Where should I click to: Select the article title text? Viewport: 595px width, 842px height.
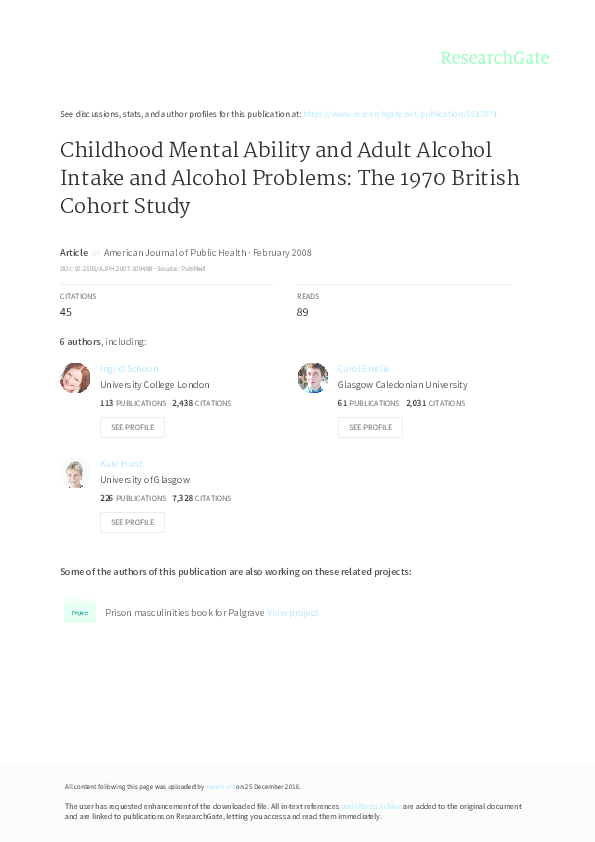[290, 178]
